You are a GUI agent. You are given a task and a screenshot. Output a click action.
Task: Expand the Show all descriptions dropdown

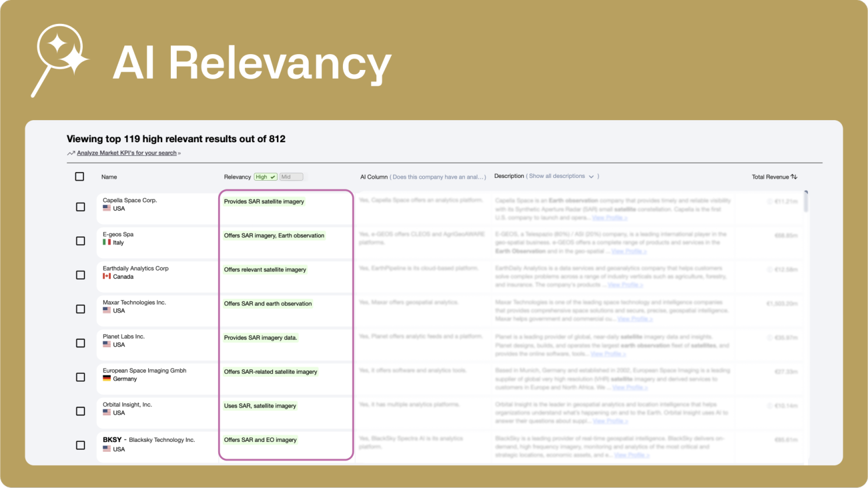pyautogui.click(x=561, y=176)
